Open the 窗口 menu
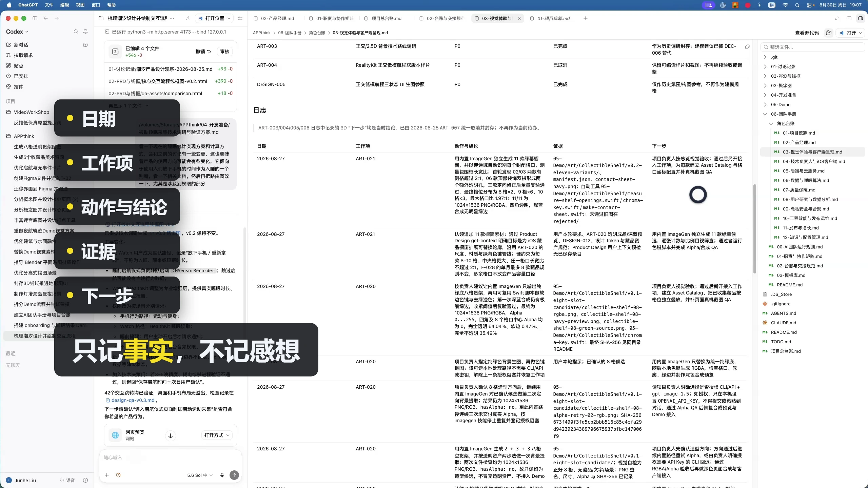The width and height of the screenshot is (868, 488). (96, 5)
